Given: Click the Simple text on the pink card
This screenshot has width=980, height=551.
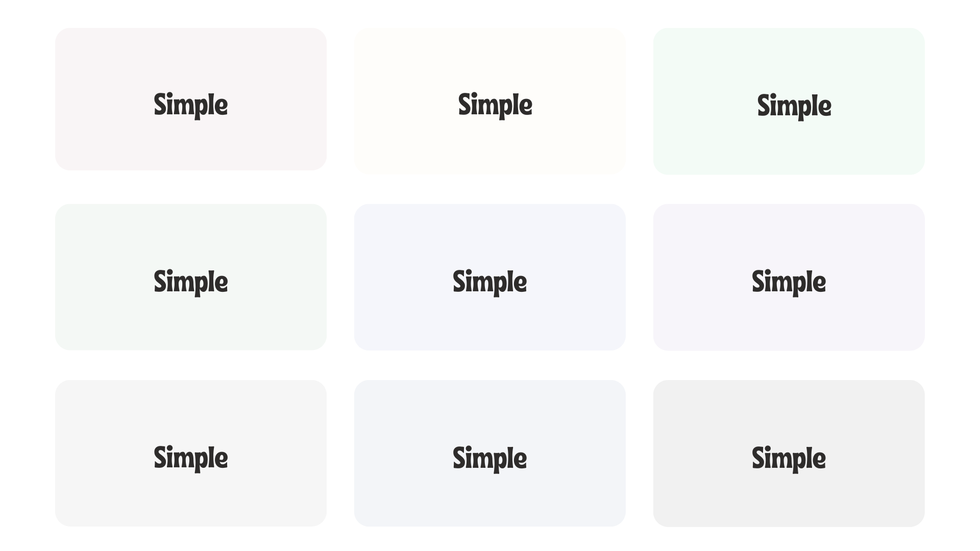Looking at the screenshot, I should 191,105.
